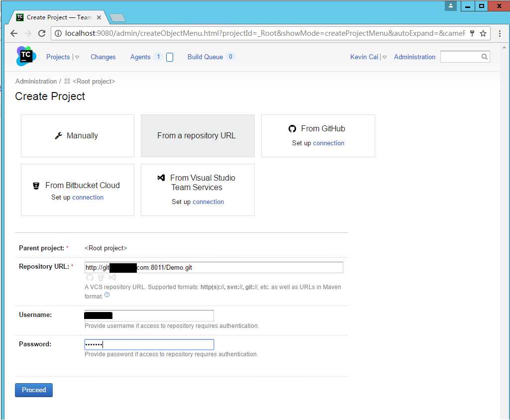
Task: Click the GitHub icon below Repository URL
Action: coord(90,278)
